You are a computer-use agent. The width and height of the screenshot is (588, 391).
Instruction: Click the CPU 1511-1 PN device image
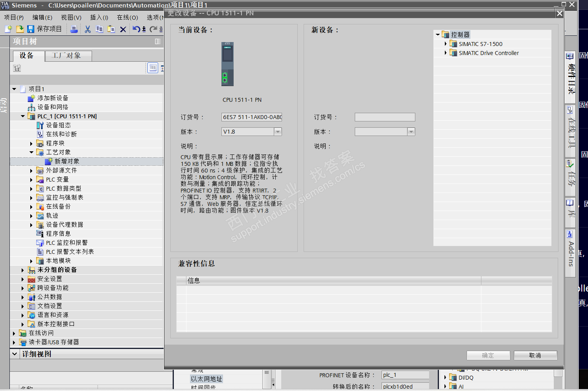[227, 64]
